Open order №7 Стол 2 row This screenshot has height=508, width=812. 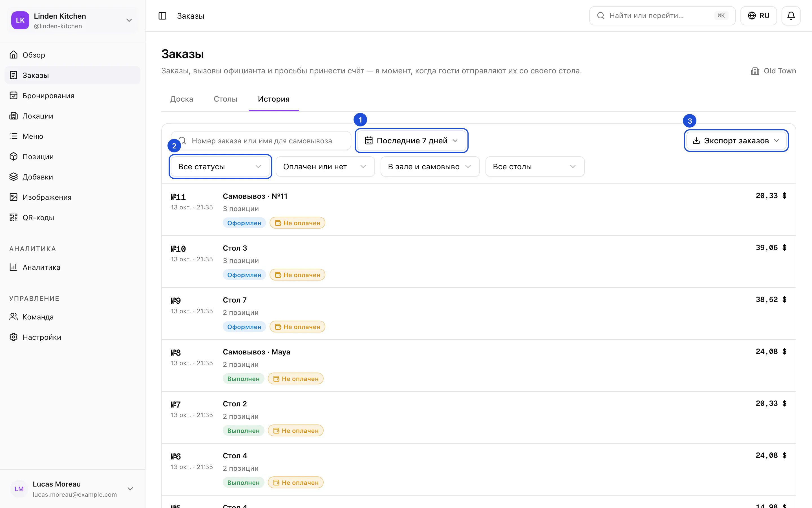[x=478, y=417]
